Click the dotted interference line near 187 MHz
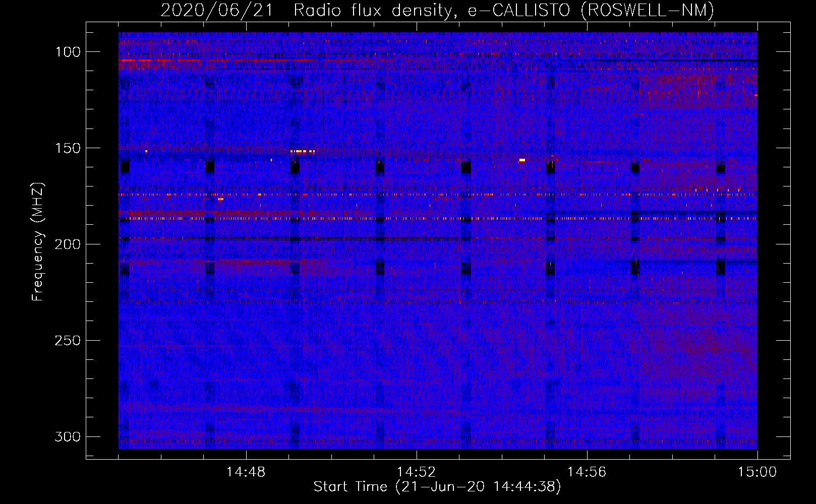This screenshot has height=504, width=816. [438, 219]
